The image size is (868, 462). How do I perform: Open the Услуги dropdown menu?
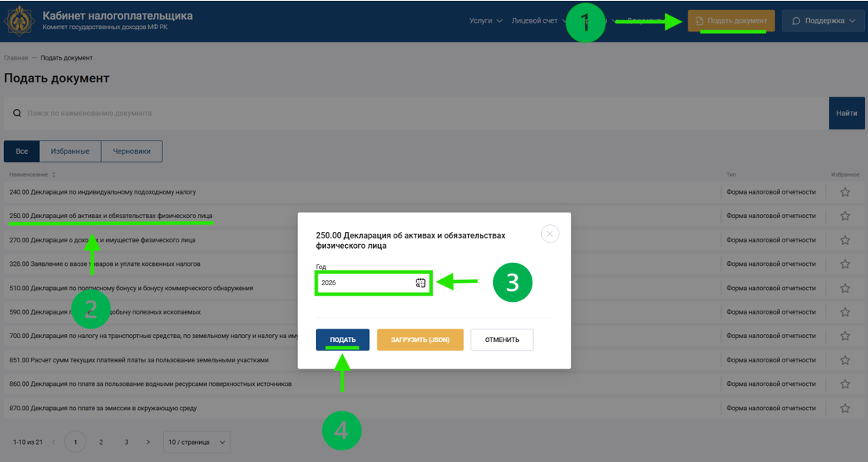(x=485, y=20)
